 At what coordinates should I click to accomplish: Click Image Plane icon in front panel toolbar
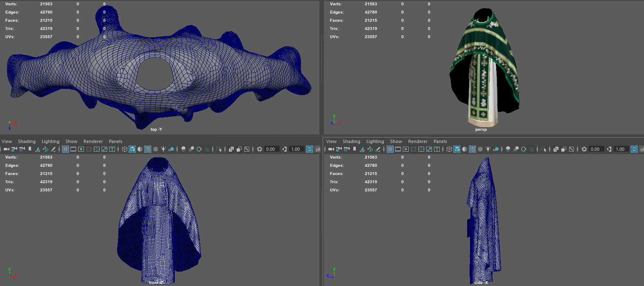37,149
